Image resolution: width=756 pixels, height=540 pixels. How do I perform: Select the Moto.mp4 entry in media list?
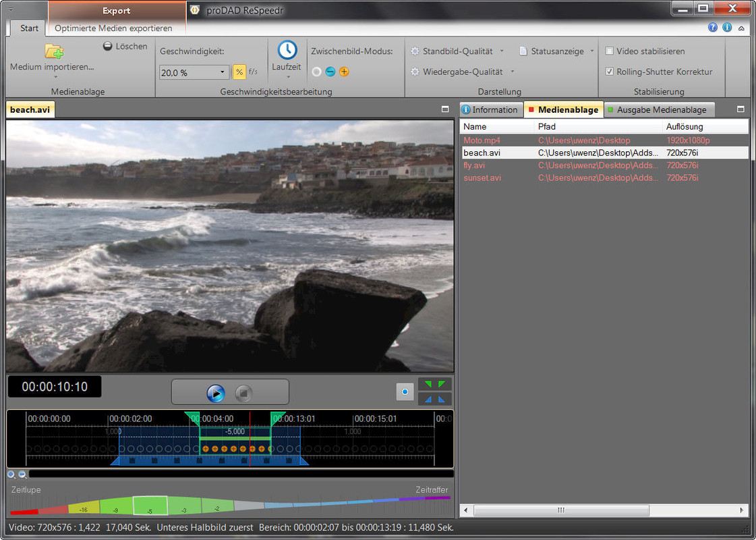(x=482, y=140)
